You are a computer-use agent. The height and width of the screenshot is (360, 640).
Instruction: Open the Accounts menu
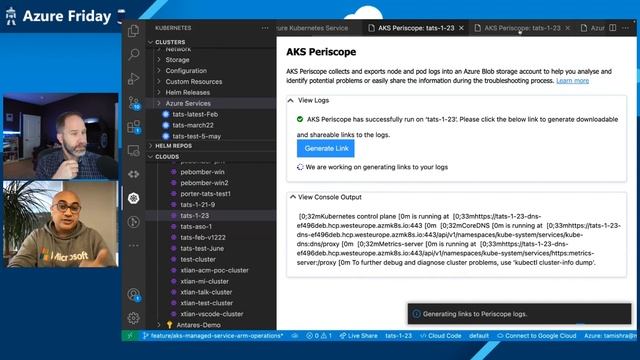(133, 294)
